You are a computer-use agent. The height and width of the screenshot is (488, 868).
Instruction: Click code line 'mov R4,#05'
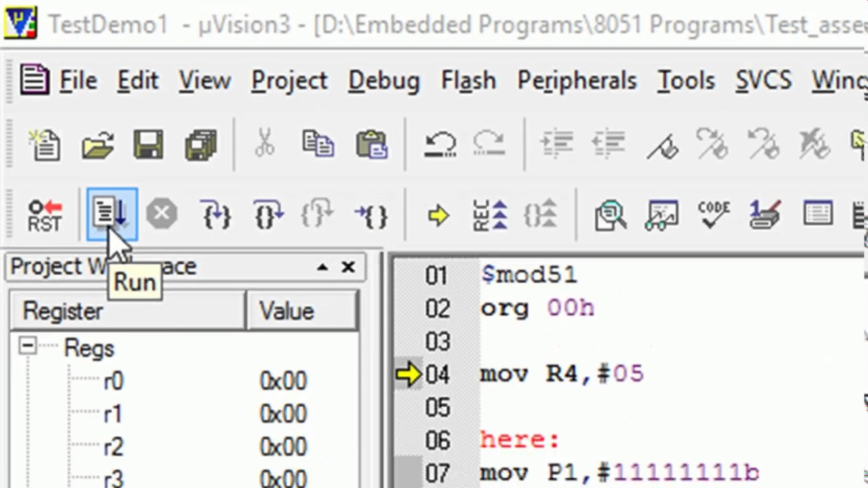pos(561,374)
